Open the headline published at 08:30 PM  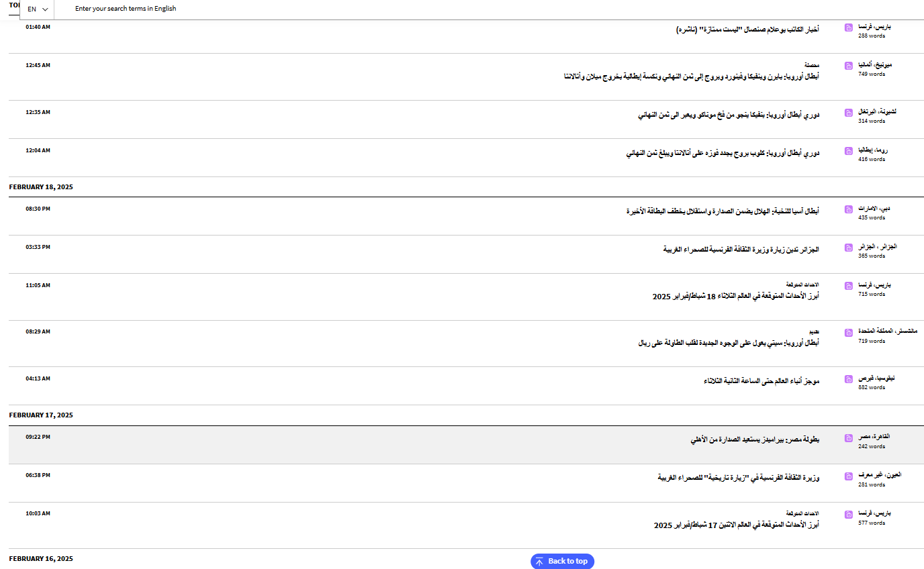(722, 211)
